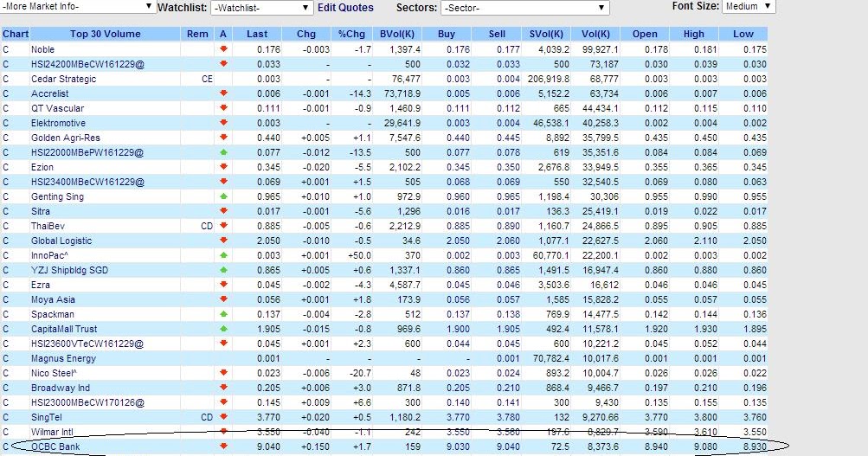Image resolution: width=868 pixels, height=456 pixels.
Task: Sort by the Last column header
Action: coord(257,34)
